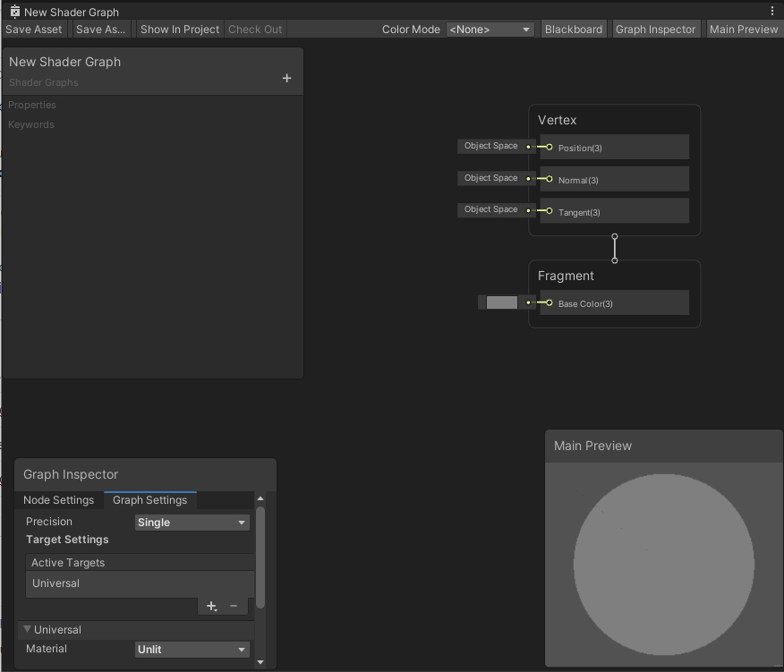The height and width of the screenshot is (672, 784).
Task: Click the scroll up arrow in Graph Inspector
Action: tap(260, 498)
